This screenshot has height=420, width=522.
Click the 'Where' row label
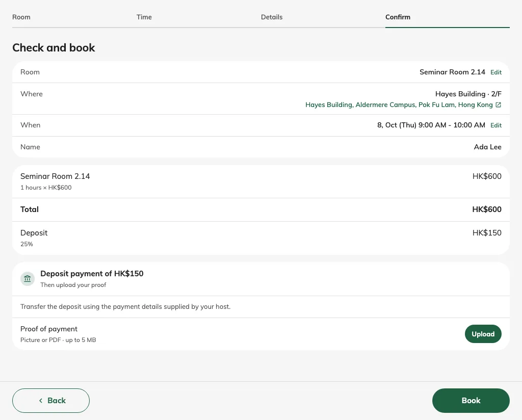(32, 94)
